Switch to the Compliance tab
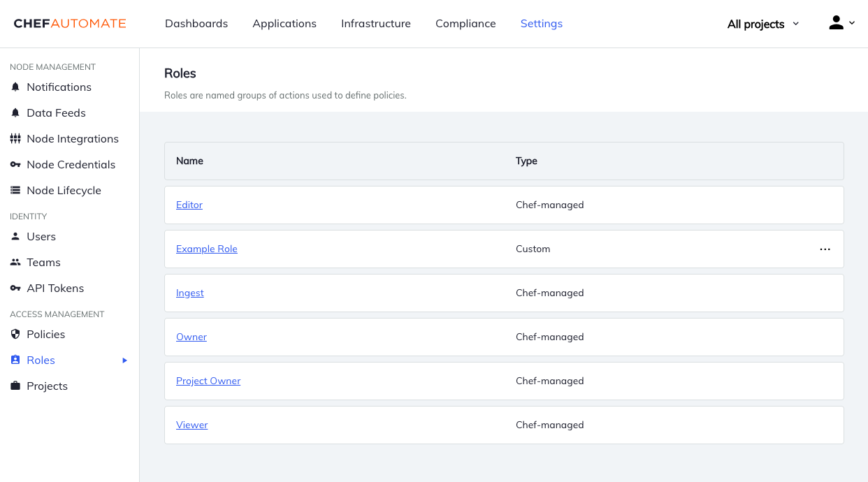The height and width of the screenshot is (482, 868). pos(465,23)
